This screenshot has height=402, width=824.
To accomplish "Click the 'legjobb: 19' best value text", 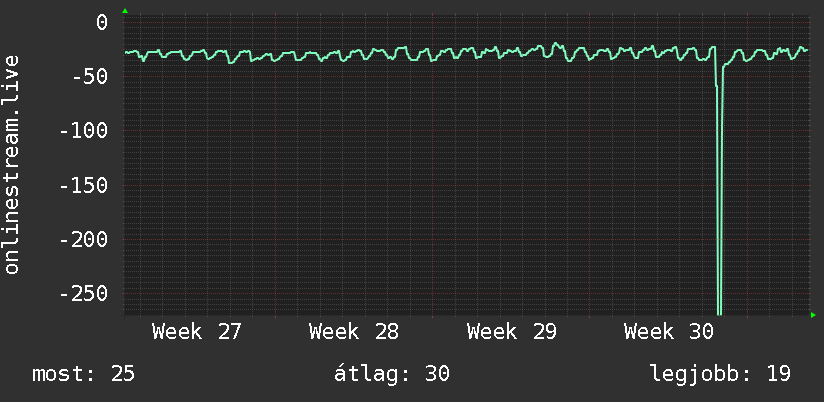I will click(x=720, y=374).
